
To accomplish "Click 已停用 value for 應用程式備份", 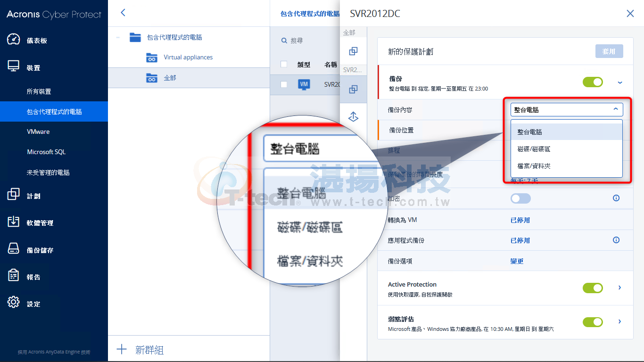I will click(520, 240).
